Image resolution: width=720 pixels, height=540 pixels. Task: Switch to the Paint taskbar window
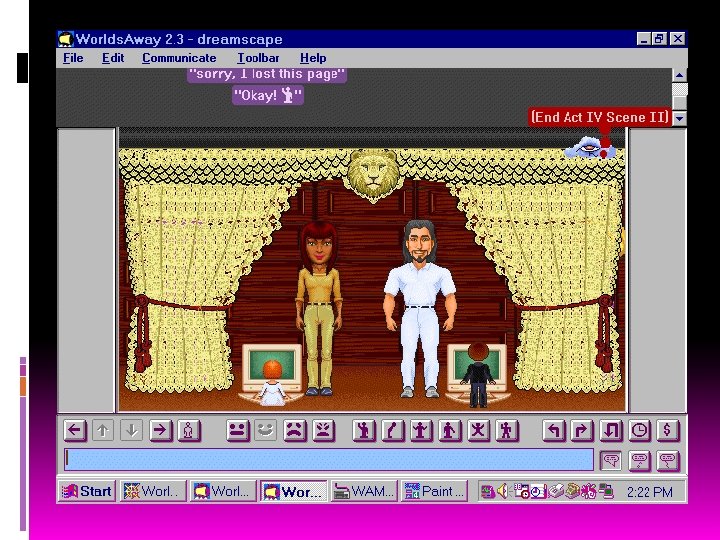(x=434, y=491)
